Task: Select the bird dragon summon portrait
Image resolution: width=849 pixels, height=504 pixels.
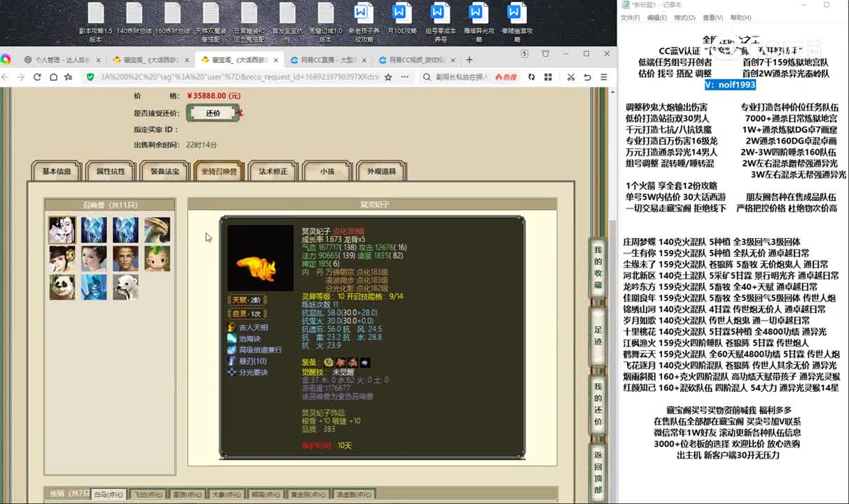Action: [x=158, y=230]
